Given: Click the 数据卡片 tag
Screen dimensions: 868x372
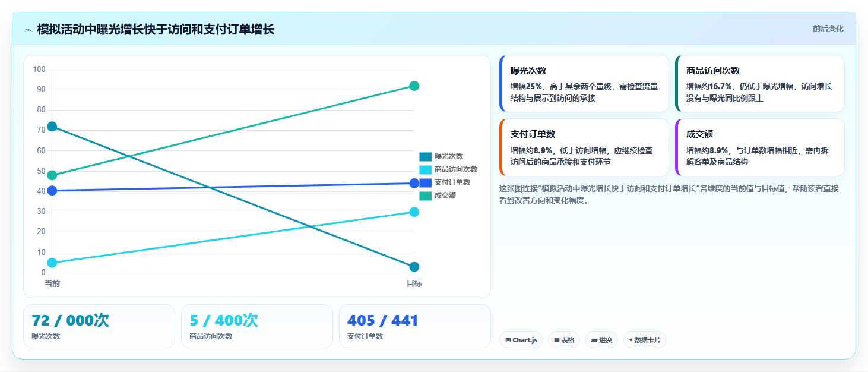Looking at the screenshot, I should (x=645, y=340).
